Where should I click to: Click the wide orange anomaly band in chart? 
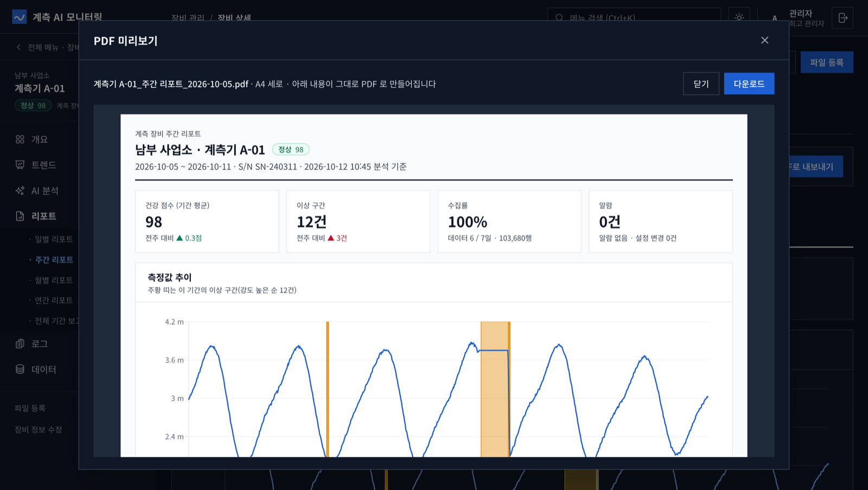pos(495,389)
